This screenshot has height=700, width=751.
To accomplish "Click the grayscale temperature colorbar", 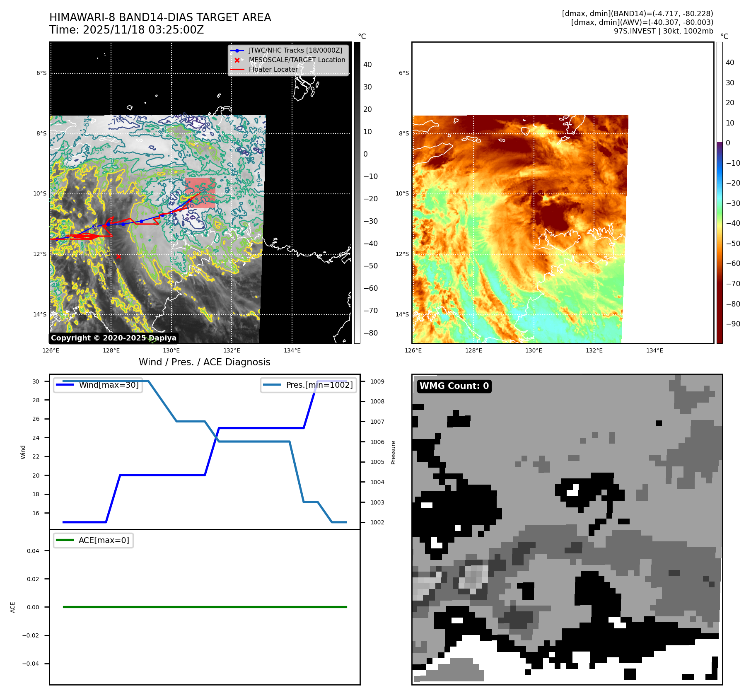I will point(357,193).
